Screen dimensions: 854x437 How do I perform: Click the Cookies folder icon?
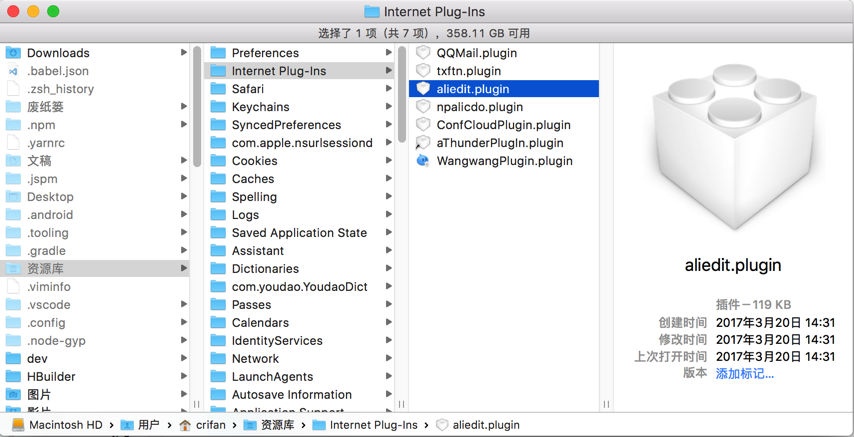pos(218,161)
